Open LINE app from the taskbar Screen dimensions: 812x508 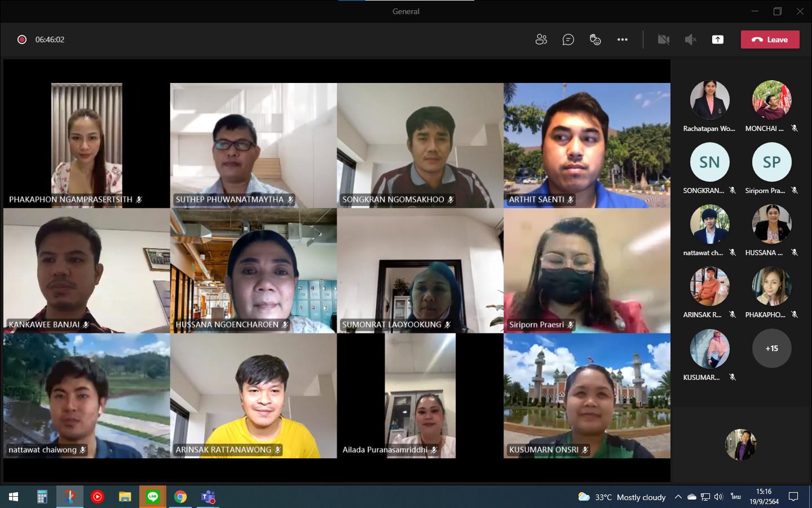point(153,497)
